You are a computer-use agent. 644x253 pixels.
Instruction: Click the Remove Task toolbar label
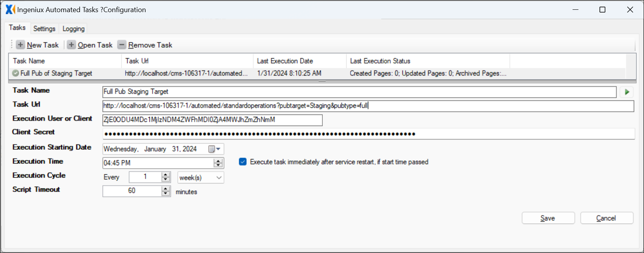(x=150, y=45)
